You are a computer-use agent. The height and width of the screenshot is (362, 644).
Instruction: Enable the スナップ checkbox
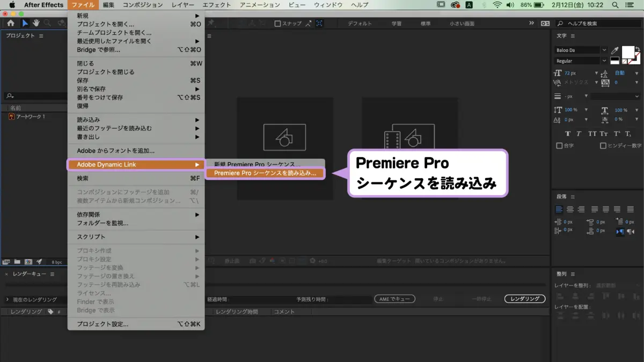click(277, 24)
